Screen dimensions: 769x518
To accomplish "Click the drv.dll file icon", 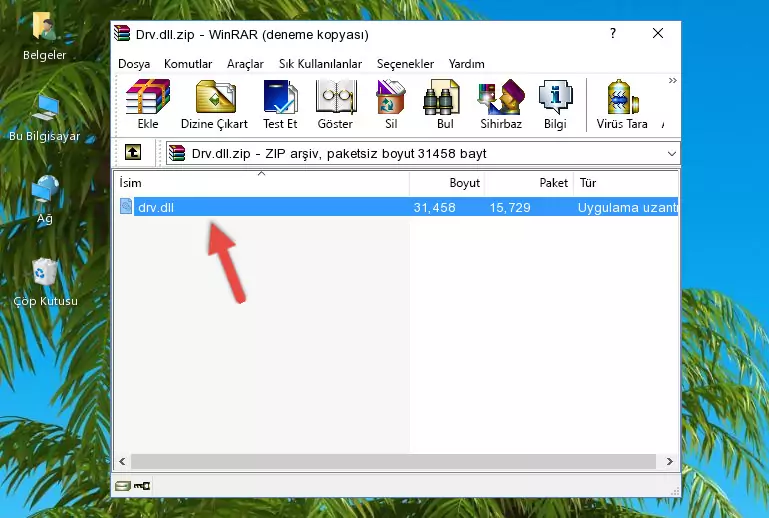I will 126,207.
